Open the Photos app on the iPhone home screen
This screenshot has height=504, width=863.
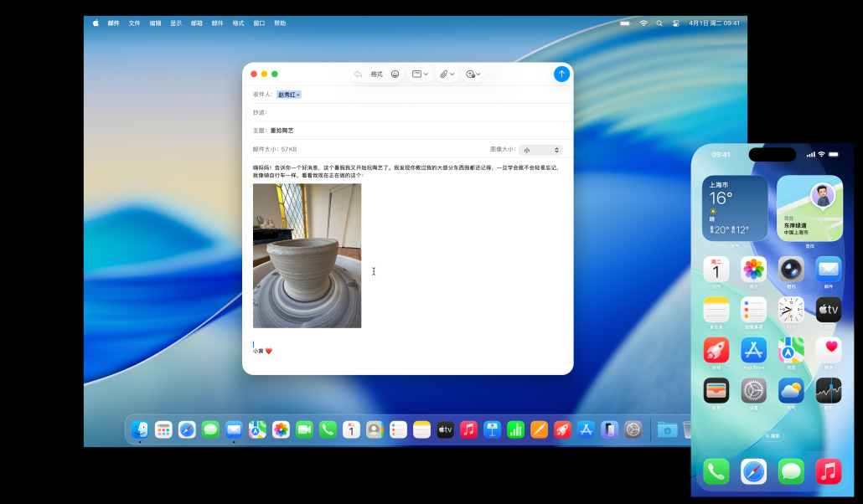753,269
